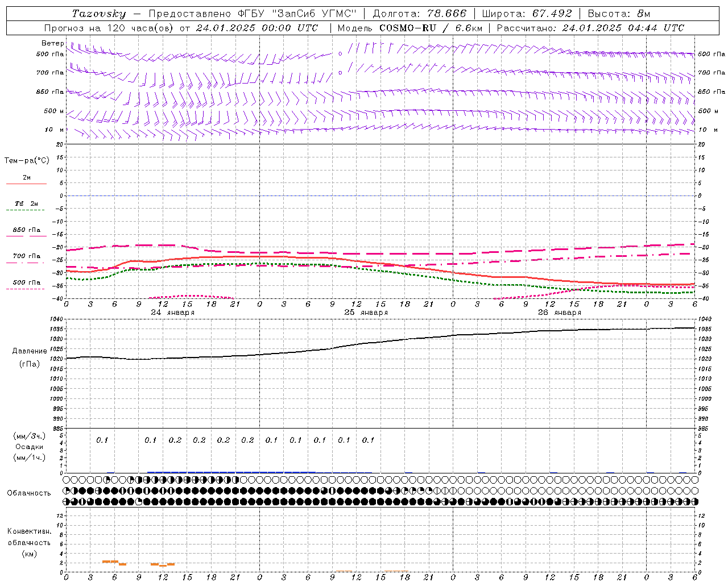Screen dimensions: 728x582
Task: Click the Тем-ра(°C) axis title
Action: [x=27, y=160]
